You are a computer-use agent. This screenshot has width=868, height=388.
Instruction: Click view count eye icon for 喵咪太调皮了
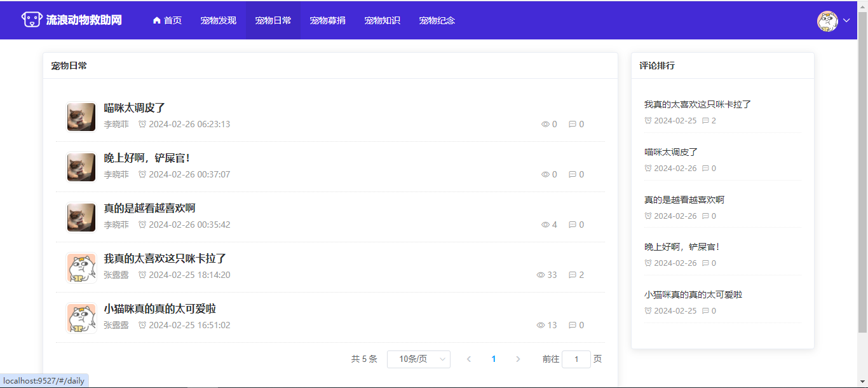(x=545, y=125)
